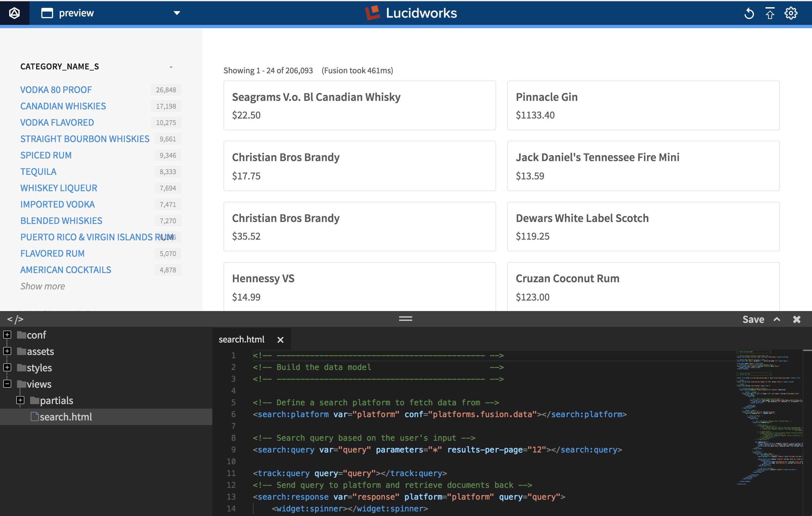Select IMPORTED VODKA facet

57,204
